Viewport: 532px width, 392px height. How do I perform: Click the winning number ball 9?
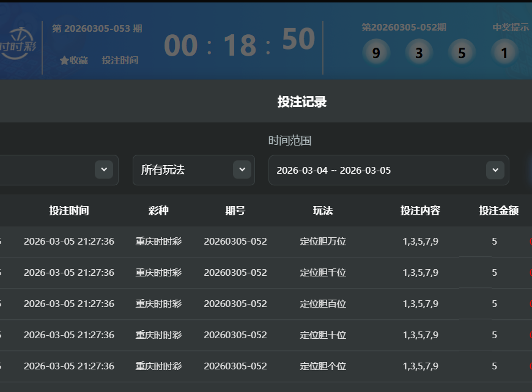[x=375, y=53]
